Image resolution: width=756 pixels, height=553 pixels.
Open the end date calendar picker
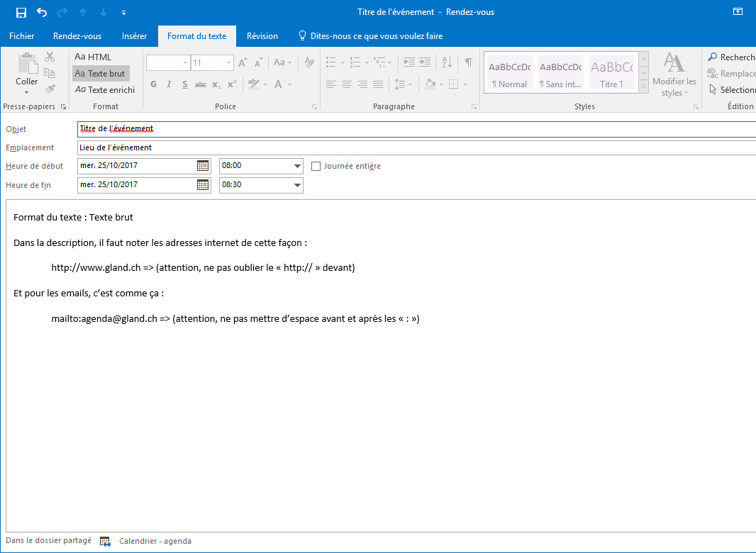point(203,185)
